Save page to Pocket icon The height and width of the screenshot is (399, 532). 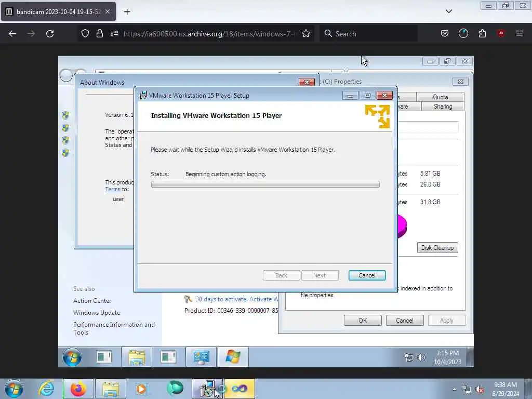[x=445, y=33]
